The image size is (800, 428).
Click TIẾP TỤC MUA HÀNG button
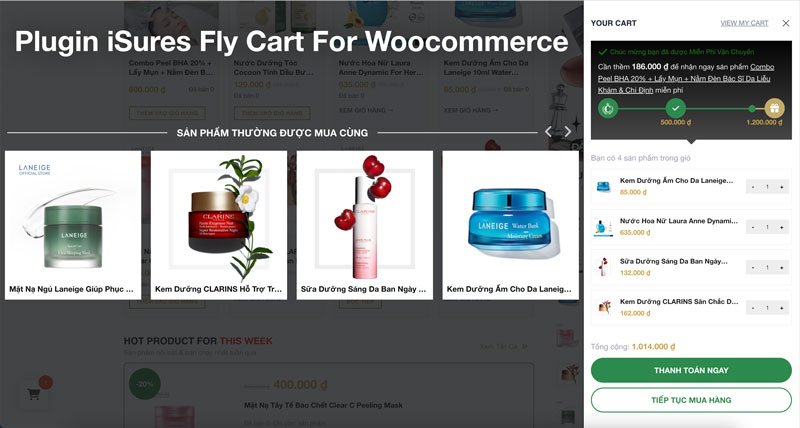[x=691, y=400]
